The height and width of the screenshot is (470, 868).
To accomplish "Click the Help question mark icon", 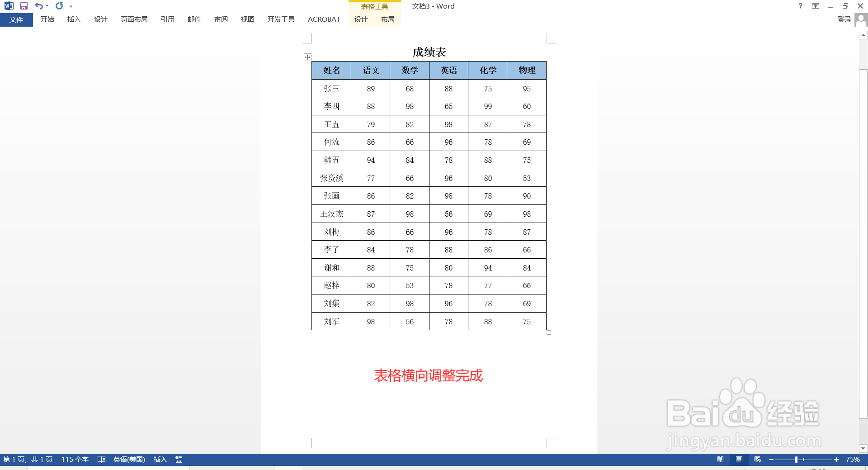I will [x=801, y=6].
